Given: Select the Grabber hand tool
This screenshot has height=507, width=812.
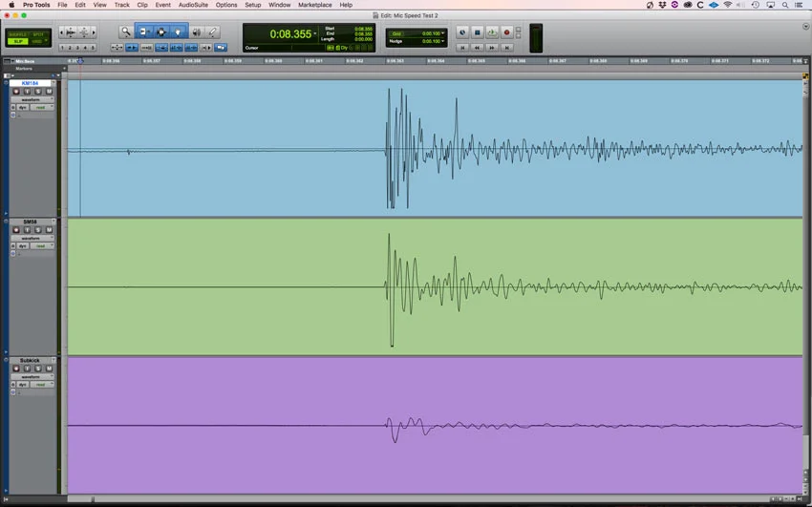Looking at the screenshot, I should 178,32.
